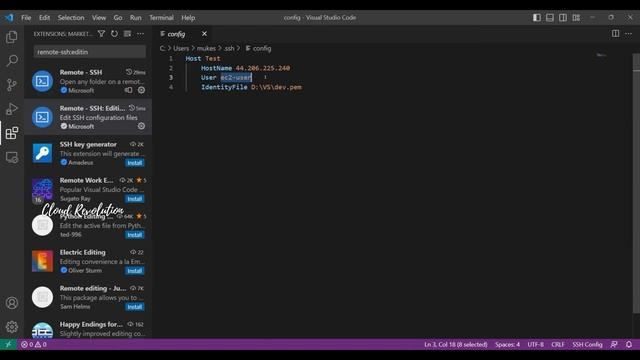Show errors and warnings in status bar
Screen dimensions: 640x360
pos(34,344)
